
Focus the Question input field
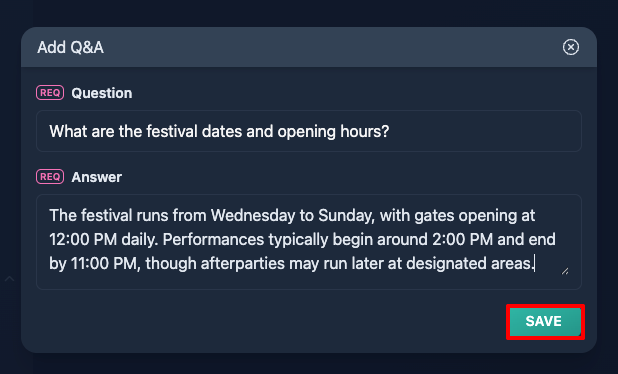tap(309, 131)
